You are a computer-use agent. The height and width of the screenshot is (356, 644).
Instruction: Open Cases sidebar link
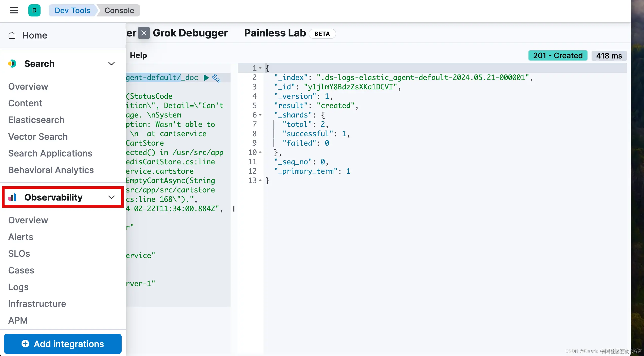pyautogui.click(x=21, y=270)
